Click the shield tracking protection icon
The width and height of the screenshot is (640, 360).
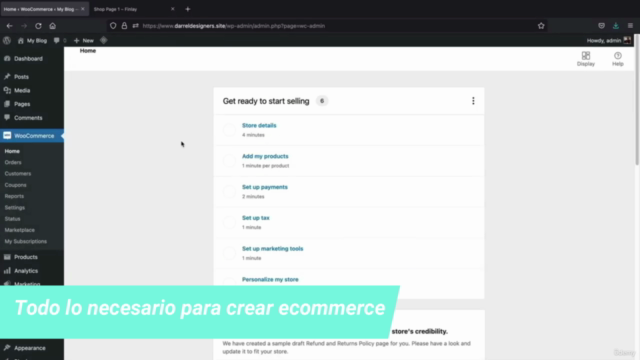113,26
